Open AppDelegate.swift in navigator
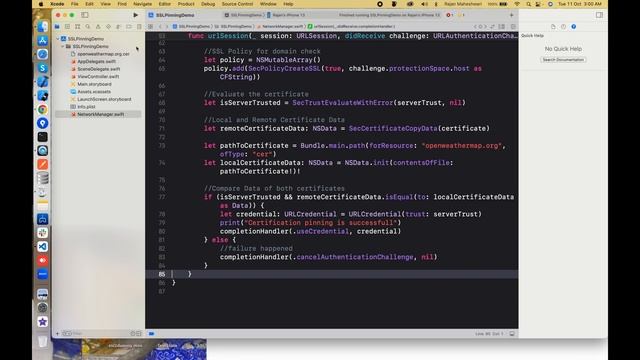The height and width of the screenshot is (360, 640). (x=96, y=62)
